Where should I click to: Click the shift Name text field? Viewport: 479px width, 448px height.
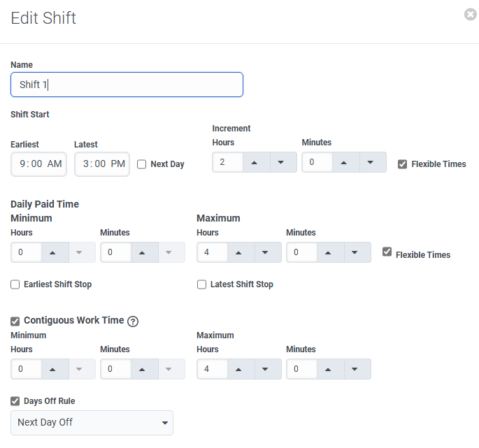click(127, 85)
